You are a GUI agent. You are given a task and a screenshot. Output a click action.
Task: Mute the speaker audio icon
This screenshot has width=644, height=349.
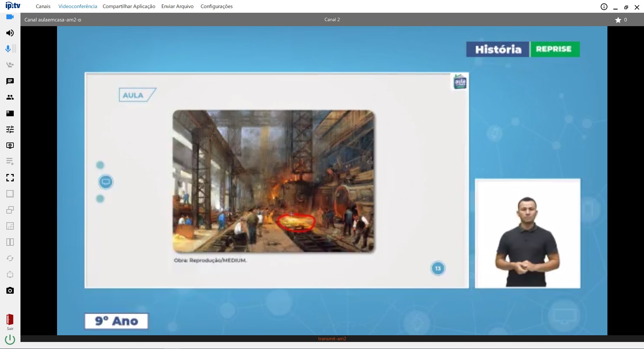click(10, 33)
